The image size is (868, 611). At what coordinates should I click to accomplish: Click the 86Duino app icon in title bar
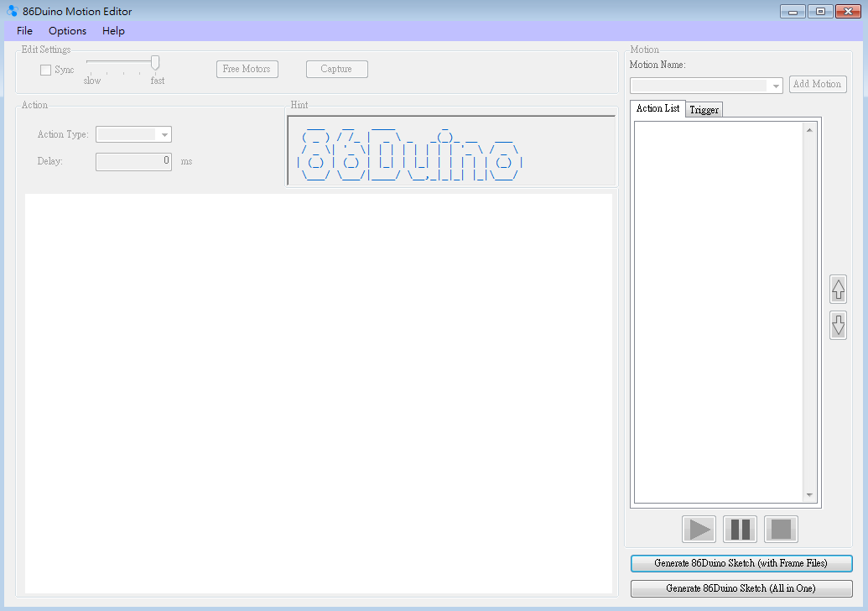[x=13, y=11]
